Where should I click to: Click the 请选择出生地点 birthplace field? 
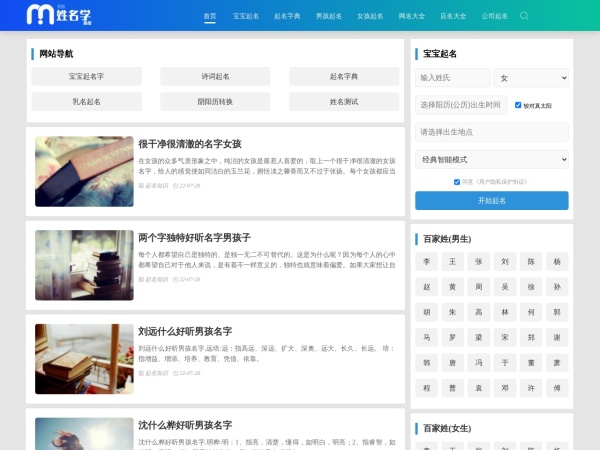click(492, 132)
